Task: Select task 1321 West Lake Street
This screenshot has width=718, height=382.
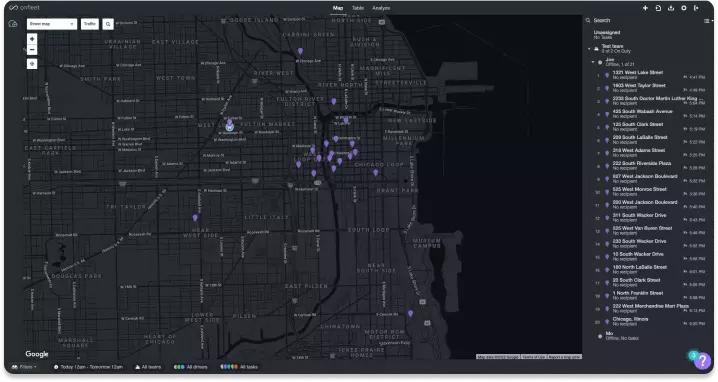Action: tap(650, 75)
